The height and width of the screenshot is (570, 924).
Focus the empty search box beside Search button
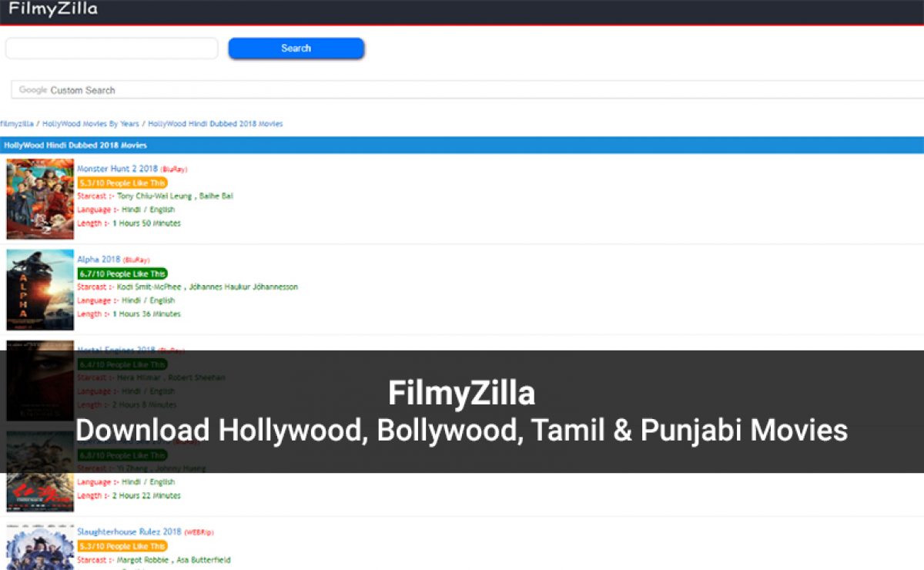point(112,49)
